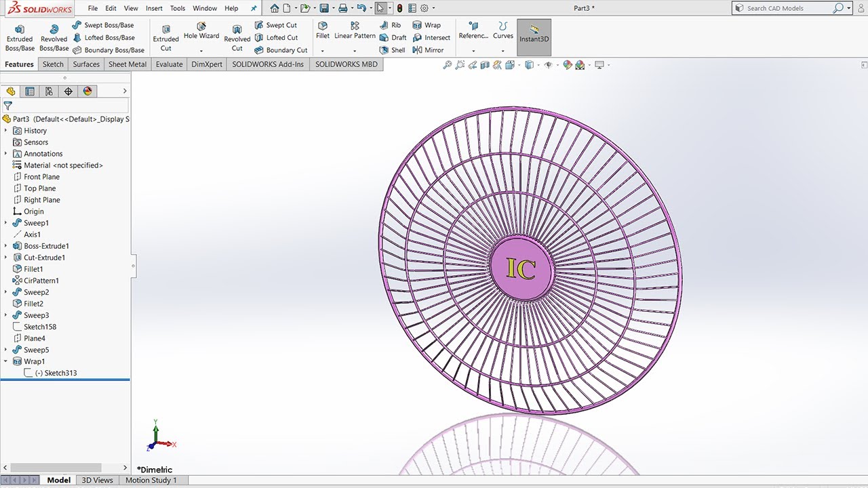Open the Fillet dropdown arrow
The width and height of the screenshot is (868, 488).
pyautogui.click(x=323, y=51)
